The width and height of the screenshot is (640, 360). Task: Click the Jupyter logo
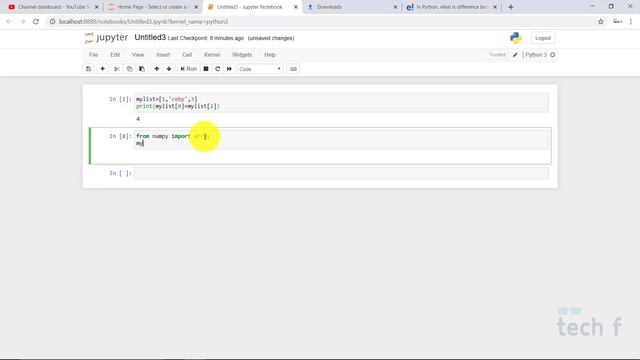pos(106,38)
